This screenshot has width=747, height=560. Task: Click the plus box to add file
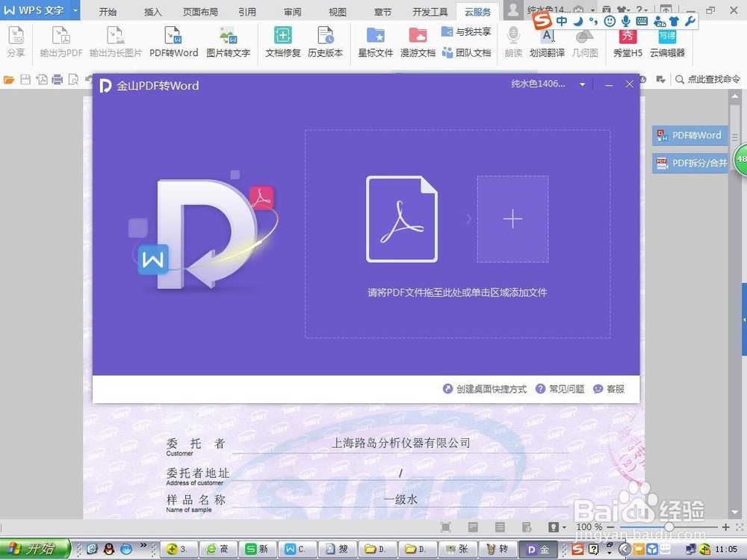pos(512,219)
